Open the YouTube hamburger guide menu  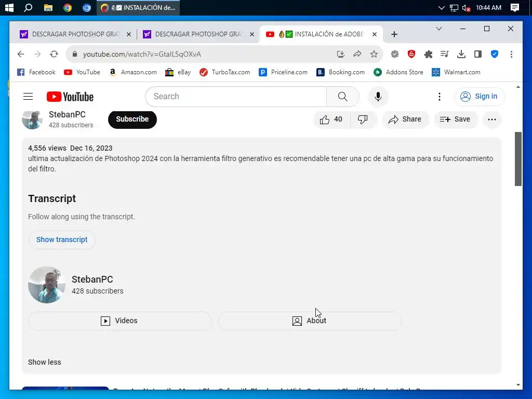(28, 97)
